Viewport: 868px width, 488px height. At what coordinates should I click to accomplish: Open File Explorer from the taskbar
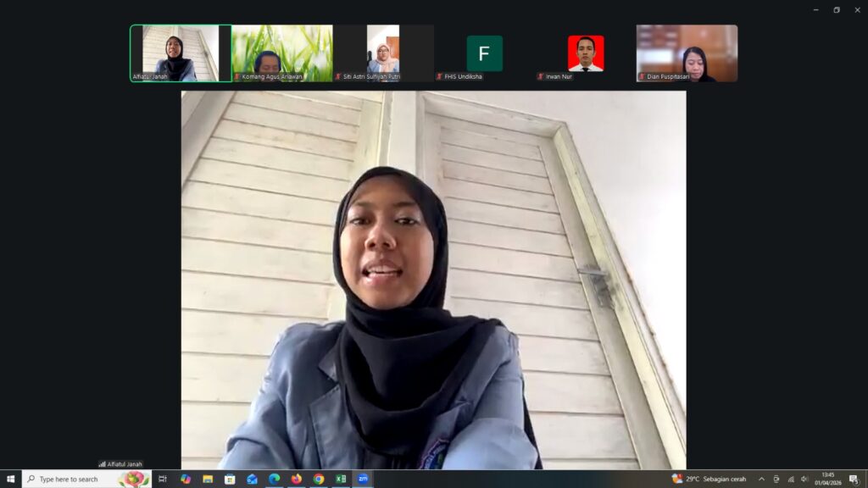pyautogui.click(x=208, y=479)
